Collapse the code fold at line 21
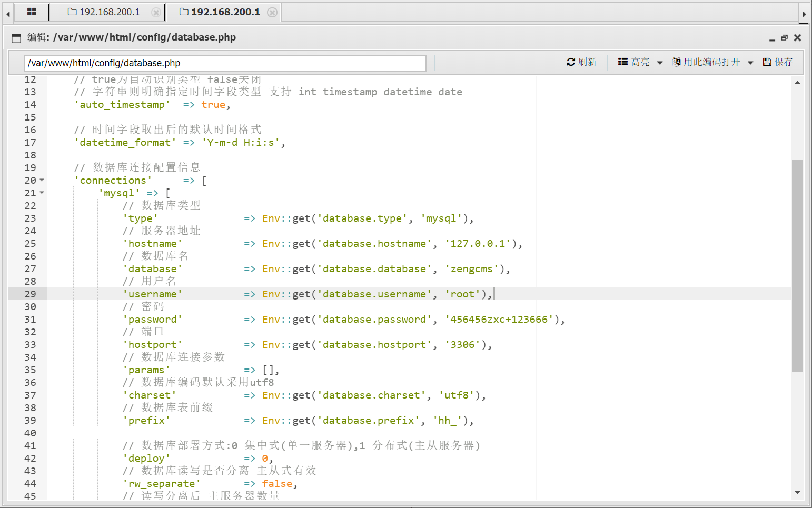Screen dimensions: 812x508 (x=42, y=193)
